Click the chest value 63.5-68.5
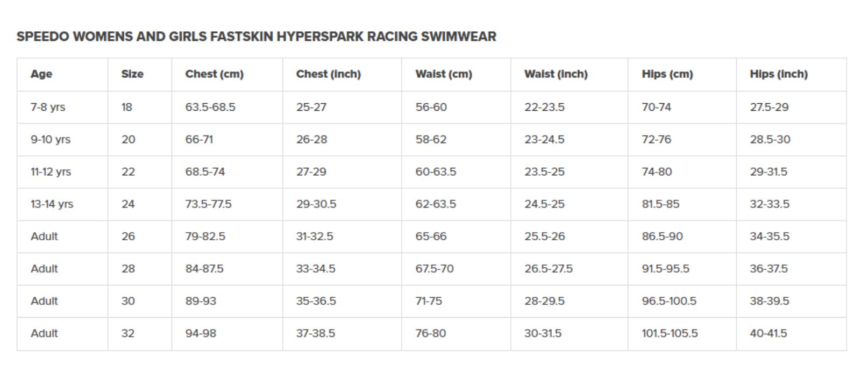Screen dimensions: 868x379 (x=210, y=107)
